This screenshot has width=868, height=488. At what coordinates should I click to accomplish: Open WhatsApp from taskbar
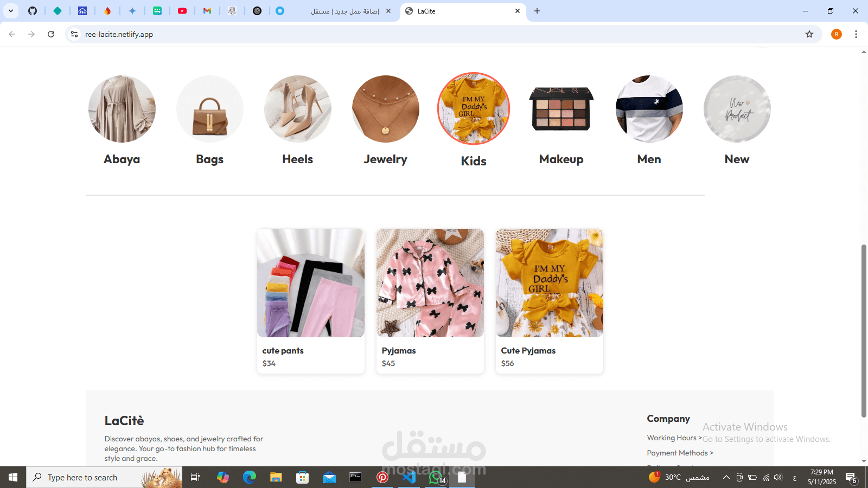click(x=436, y=477)
